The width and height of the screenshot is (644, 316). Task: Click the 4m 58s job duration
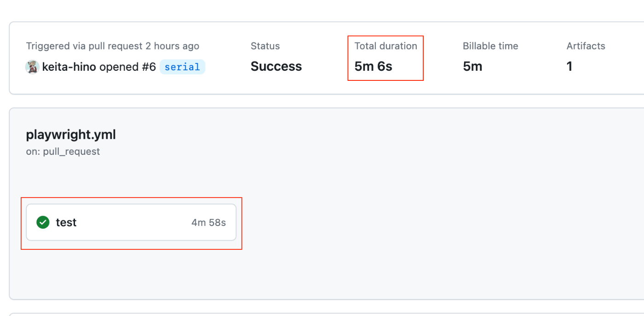click(208, 223)
